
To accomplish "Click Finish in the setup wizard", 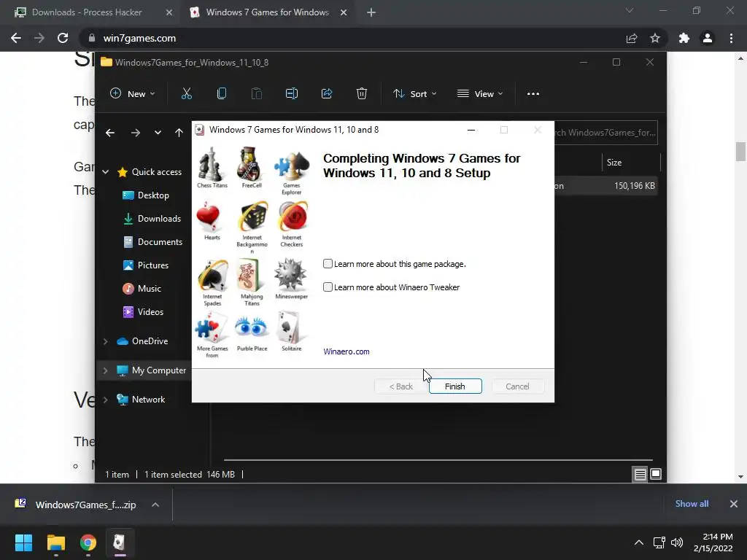I will 455,386.
